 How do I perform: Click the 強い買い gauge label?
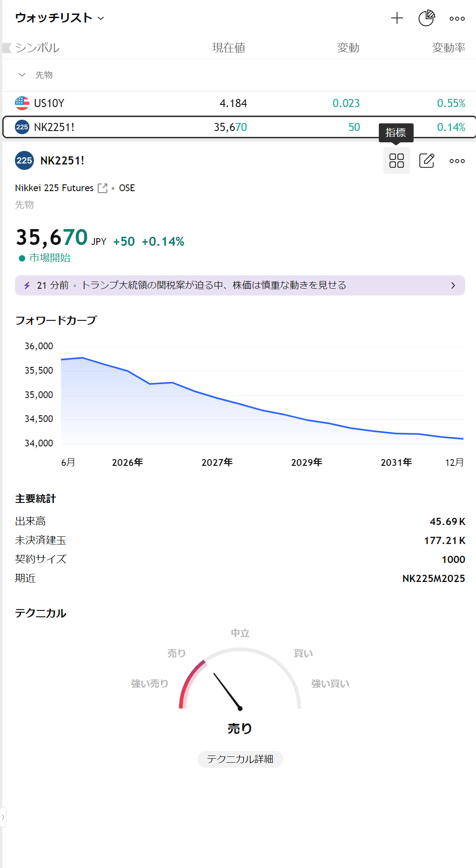pyautogui.click(x=330, y=684)
